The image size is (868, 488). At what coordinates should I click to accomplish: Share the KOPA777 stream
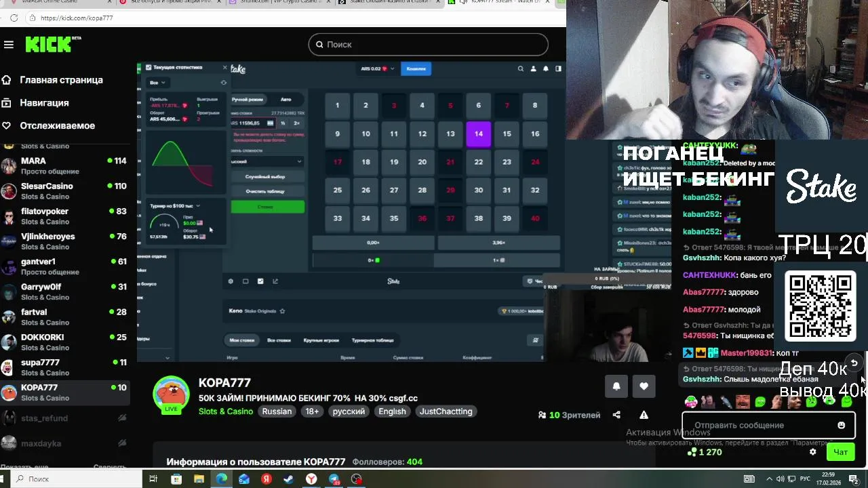point(616,415)
